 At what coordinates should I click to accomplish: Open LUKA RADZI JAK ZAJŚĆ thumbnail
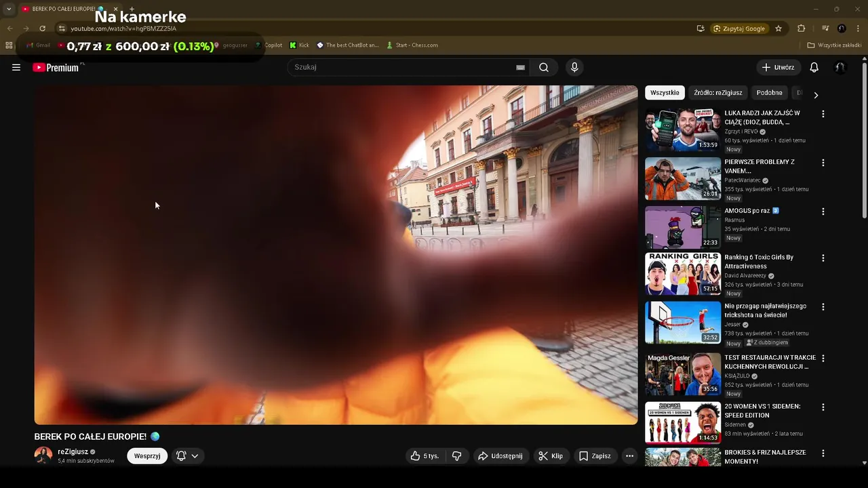point(683,130)
